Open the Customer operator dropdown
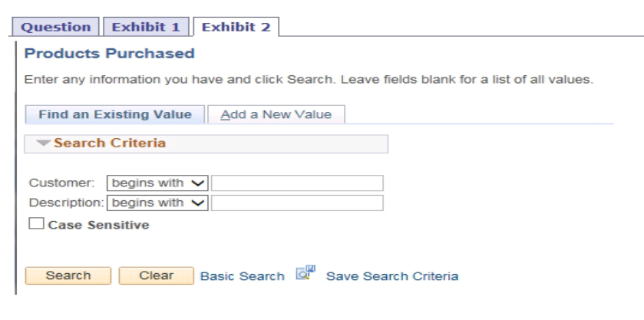This screenshot has width=644, height=320. pos(158,183)
